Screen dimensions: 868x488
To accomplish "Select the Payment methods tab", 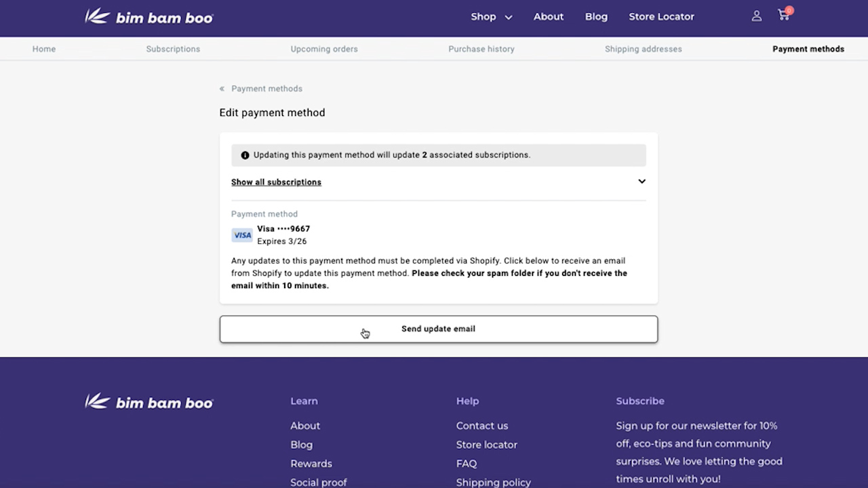I will (808, 49).
